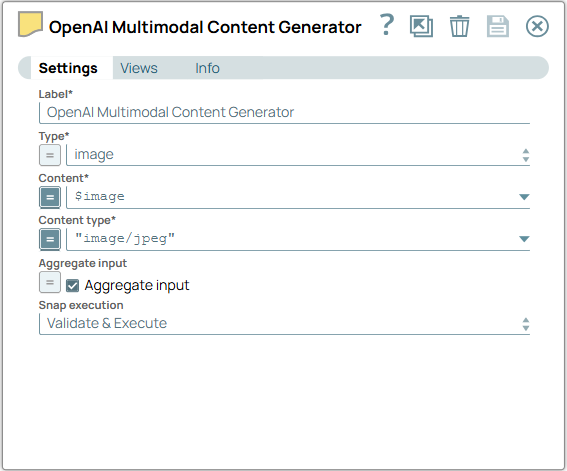Uncheck the Aggregate input checkbox
The image size is (567, 471).
[x=72, y=286]
